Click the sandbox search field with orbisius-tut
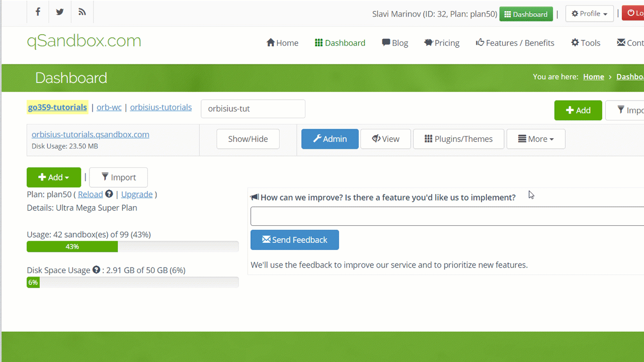The width and height of the screenshot is (644, 362). [x=253, y=109]
